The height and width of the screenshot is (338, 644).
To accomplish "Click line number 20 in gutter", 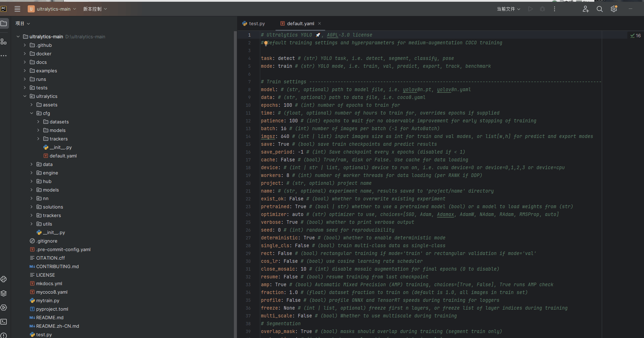I will [x=248, y=183].
